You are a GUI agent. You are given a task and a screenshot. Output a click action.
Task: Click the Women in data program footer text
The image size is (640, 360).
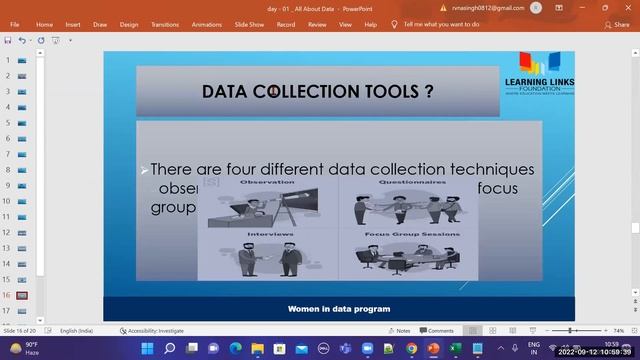pyautogui.click(x=339, y=309)
